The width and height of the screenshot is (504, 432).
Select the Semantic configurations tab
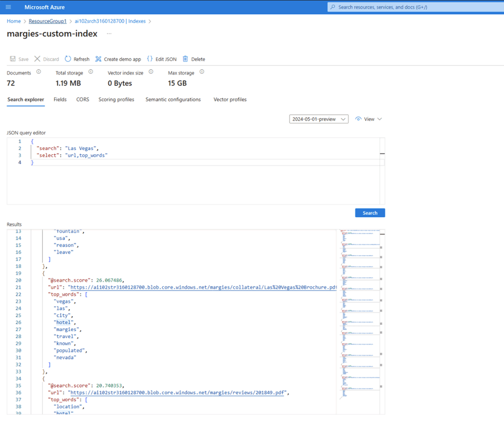(173, 100)
